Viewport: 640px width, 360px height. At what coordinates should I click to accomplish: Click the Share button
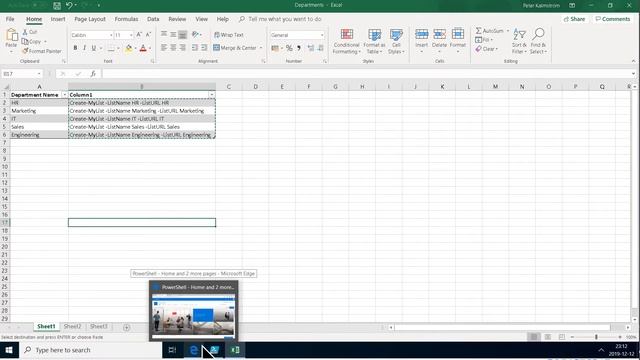point(575,19)
